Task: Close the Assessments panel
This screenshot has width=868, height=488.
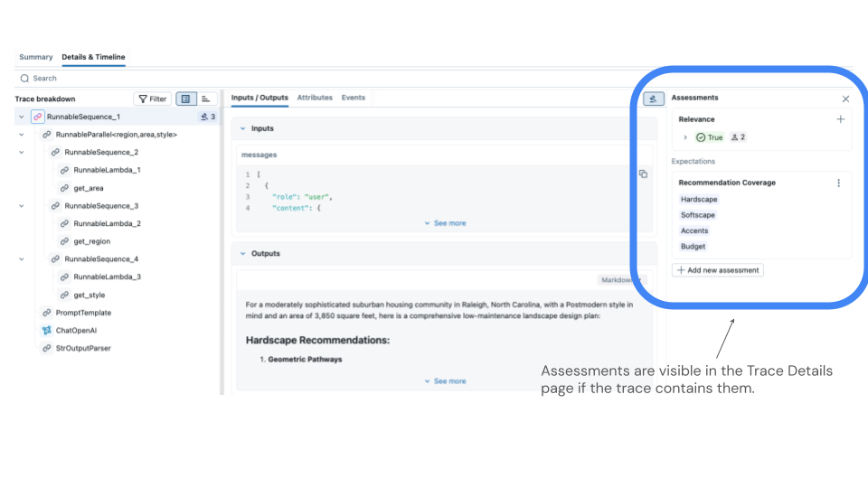Action: [x=845, y=99]
